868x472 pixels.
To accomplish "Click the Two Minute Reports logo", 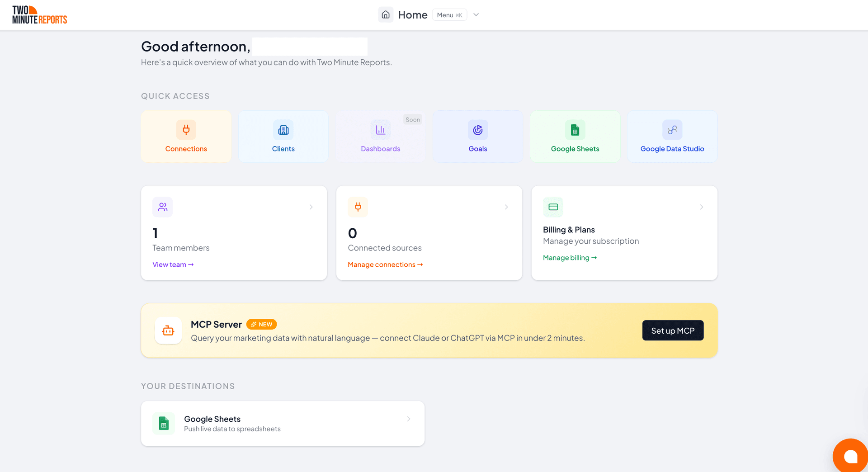I will point(40,15).
